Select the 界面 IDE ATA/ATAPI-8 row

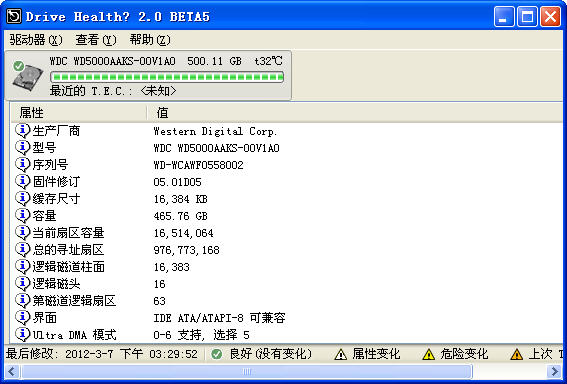click(287, 317)
